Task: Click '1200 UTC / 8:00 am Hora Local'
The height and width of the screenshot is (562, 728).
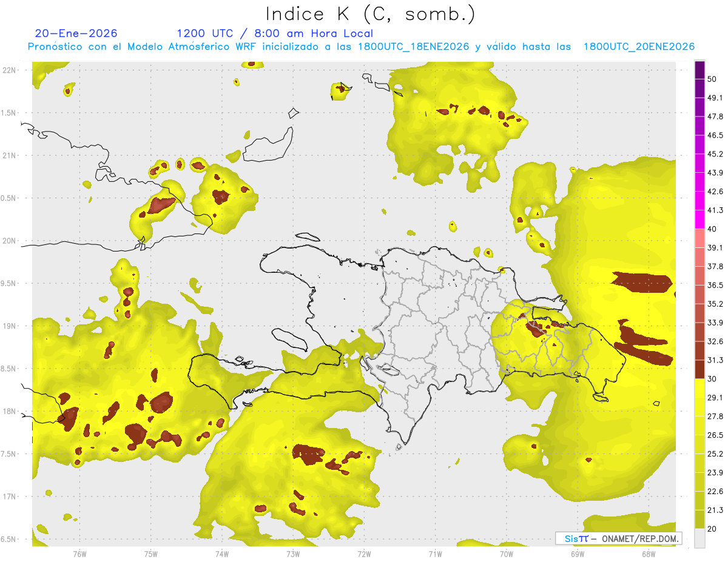Action: pos(275,33)
